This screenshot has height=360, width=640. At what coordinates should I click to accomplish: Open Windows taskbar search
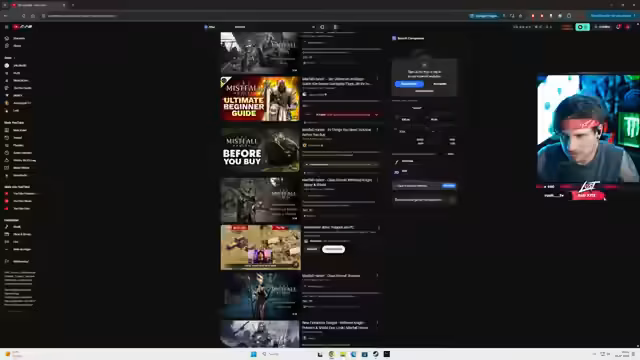(x=286, y=354)
